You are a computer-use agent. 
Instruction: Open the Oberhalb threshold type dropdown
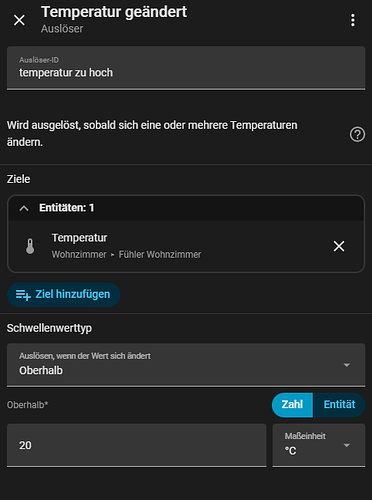[x=186, y=365]
